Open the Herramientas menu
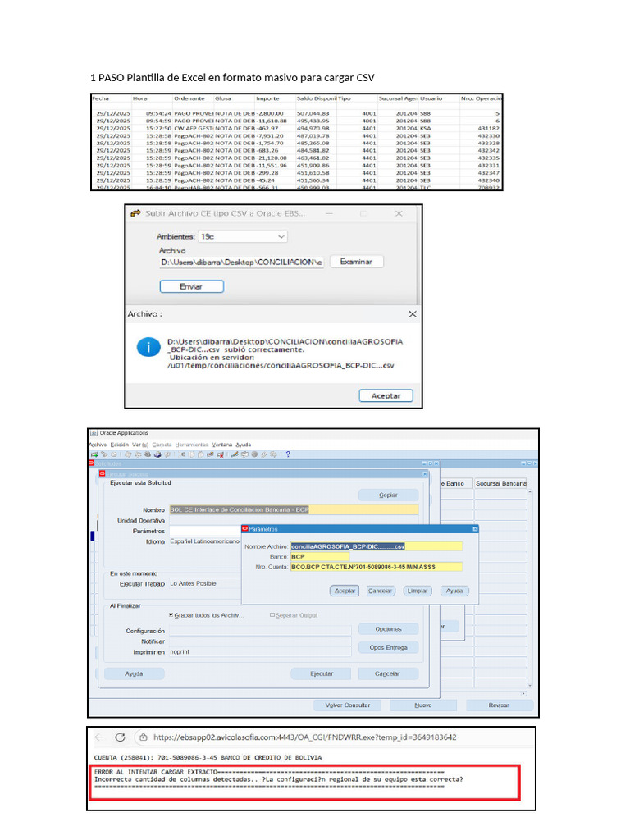Viewport: 630px width, 840px height. (x=192, y=445)
